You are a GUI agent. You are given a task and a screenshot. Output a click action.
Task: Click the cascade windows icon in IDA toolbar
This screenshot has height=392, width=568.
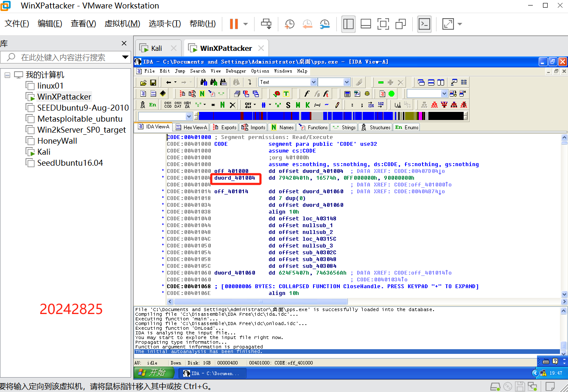click(x=421, y=82)
